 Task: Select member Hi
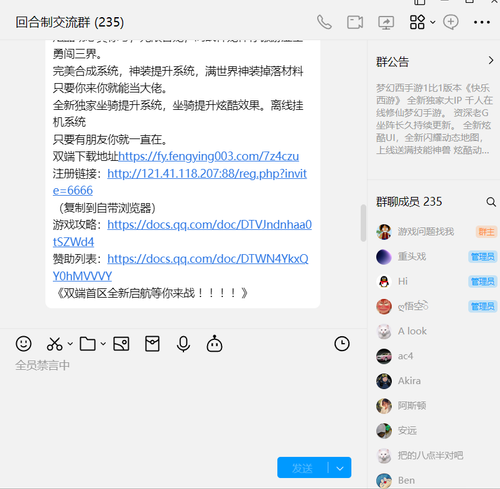coord(435,281)
